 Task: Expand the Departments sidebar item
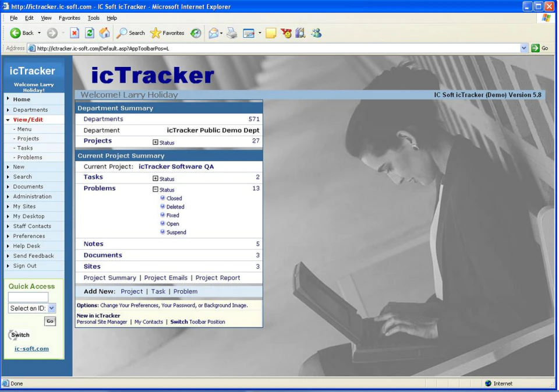8,110
